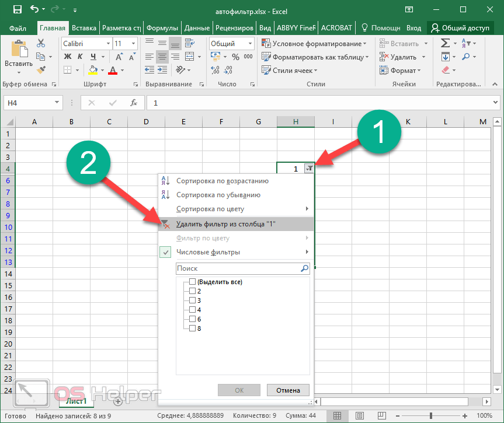
Task: Click the Cut scissors icon
Action: pyautogui.click(x=41, y=43)
